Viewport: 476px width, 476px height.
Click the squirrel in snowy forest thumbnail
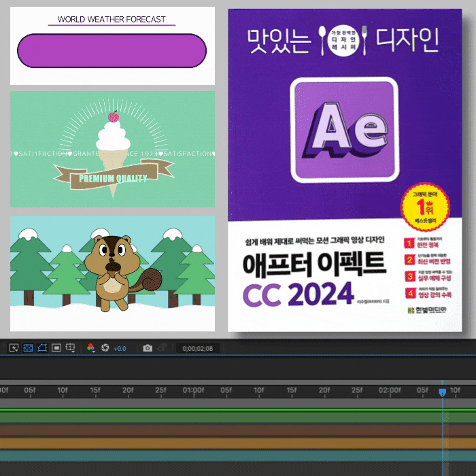pyautogui.click(x=112, y=273)
